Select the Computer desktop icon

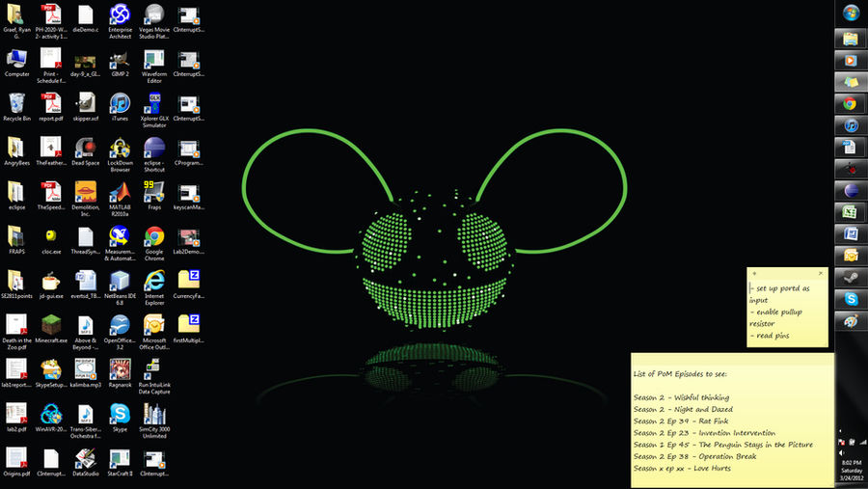coord(16,63)
